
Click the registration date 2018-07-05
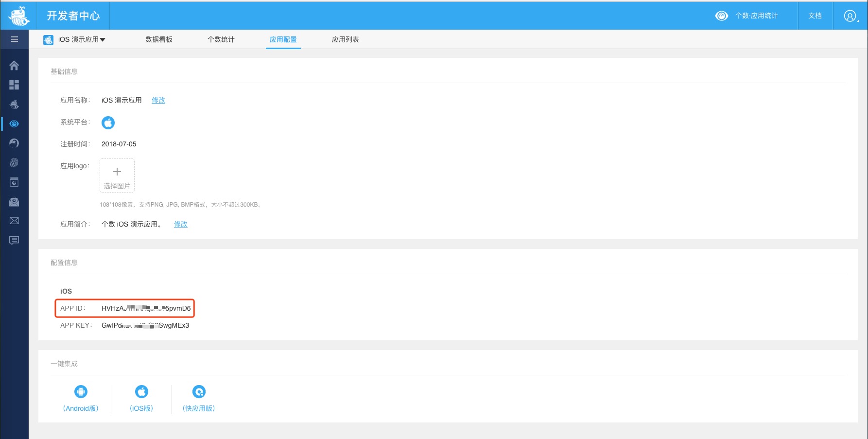(119, 144)
